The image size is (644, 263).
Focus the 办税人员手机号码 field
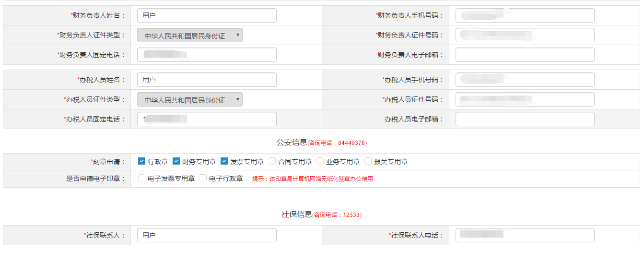pos(525,80)
